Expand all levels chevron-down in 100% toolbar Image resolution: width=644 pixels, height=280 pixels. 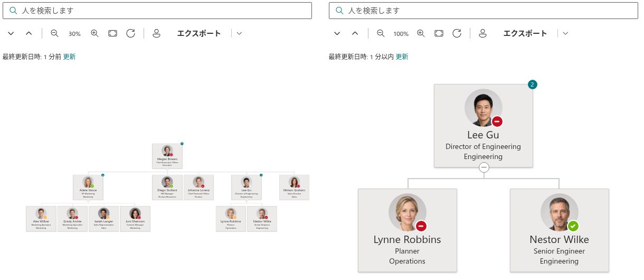click(337, 33)
